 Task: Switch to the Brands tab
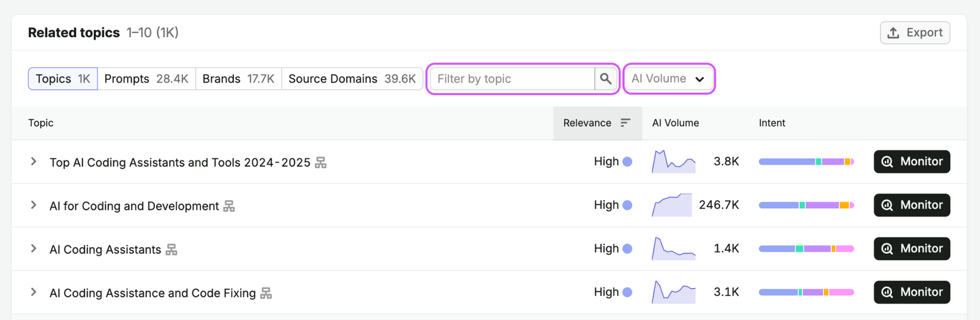pos(238,79)
